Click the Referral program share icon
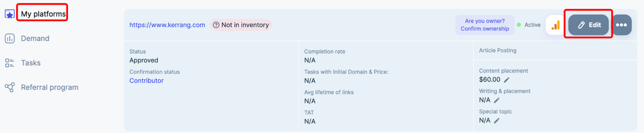Screen dimensions: 644x133 click(x=10, y=87)
